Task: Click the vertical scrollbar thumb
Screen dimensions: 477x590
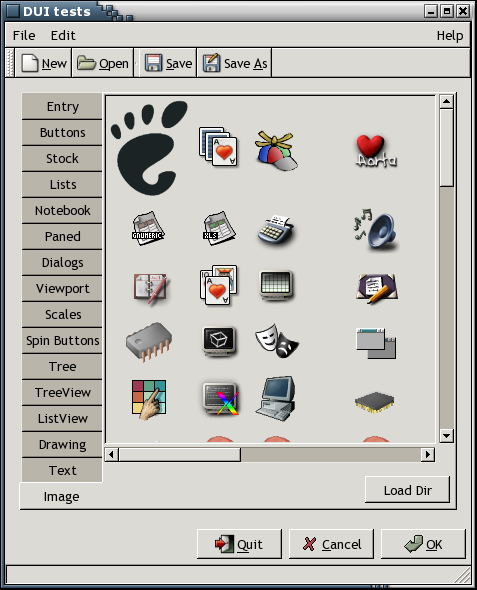Action: [447, 148]
